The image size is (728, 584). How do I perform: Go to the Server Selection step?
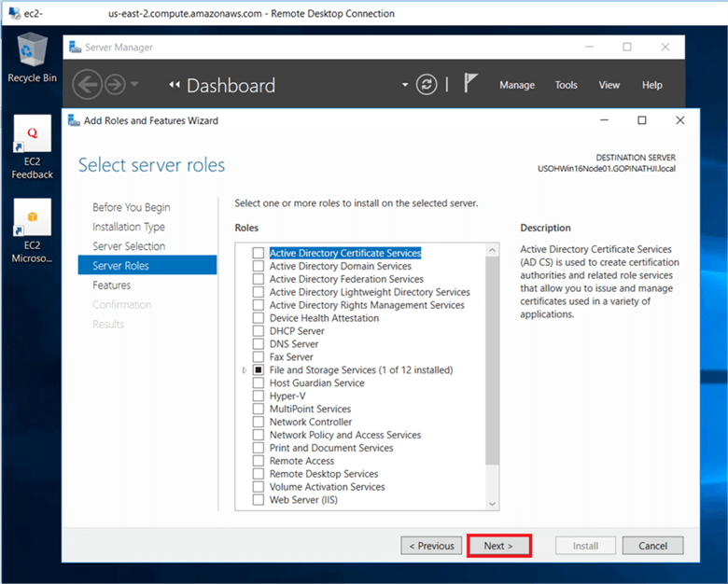point(129,246)
